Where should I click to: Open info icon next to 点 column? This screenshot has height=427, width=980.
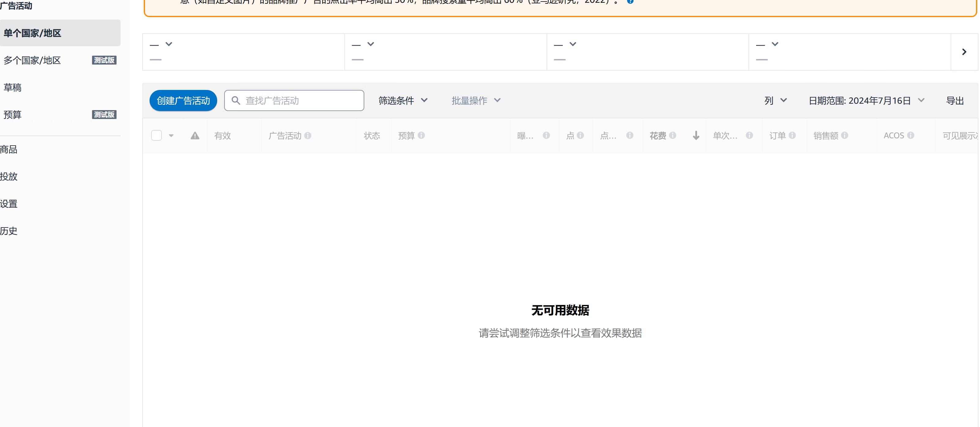point(580,136)
